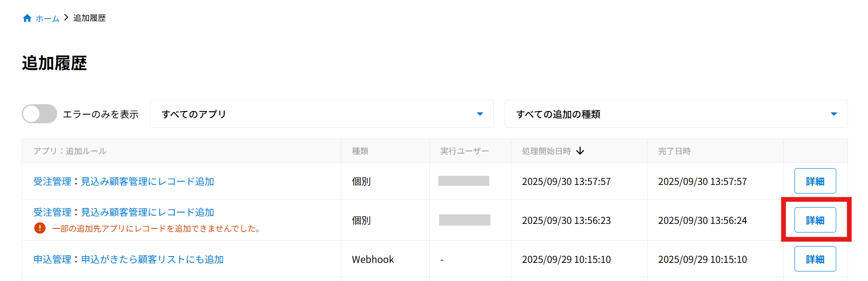Open the ホーム breadcrumb link
Viewport: 868px width, 281px height.
coord(48,19)
